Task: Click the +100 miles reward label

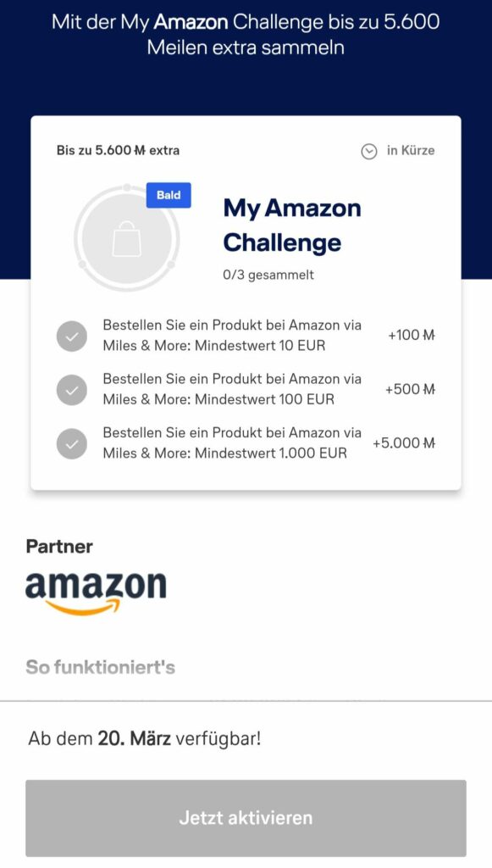Action: [x=412, y=335]
